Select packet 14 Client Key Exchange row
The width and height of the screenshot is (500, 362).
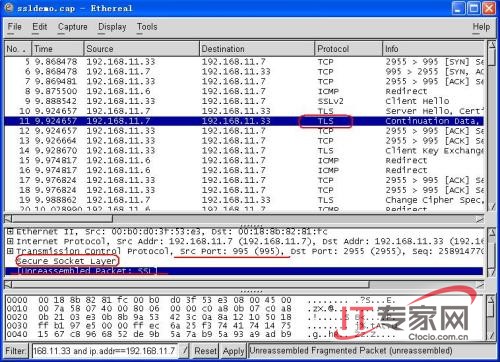click(244, 150)
